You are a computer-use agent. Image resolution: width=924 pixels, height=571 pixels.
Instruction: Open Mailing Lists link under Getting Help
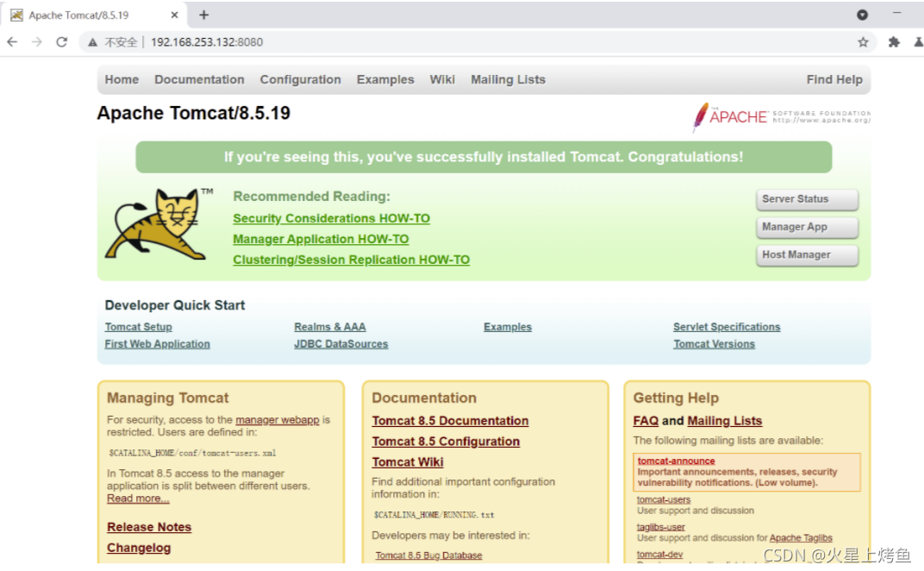724,421
